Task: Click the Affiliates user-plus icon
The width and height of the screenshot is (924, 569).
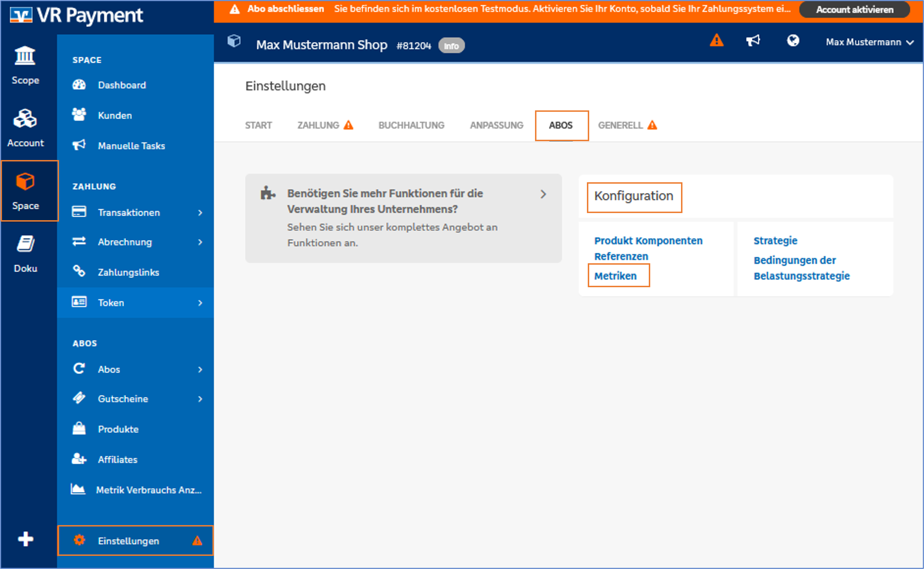Action: [x=79, y=459]
